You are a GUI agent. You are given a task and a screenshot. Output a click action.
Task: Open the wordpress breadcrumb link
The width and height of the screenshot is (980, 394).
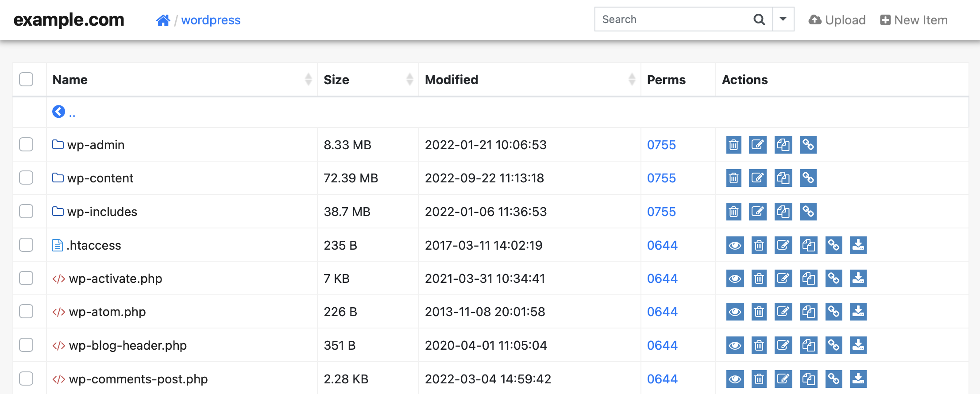click(x=211, y=20)
